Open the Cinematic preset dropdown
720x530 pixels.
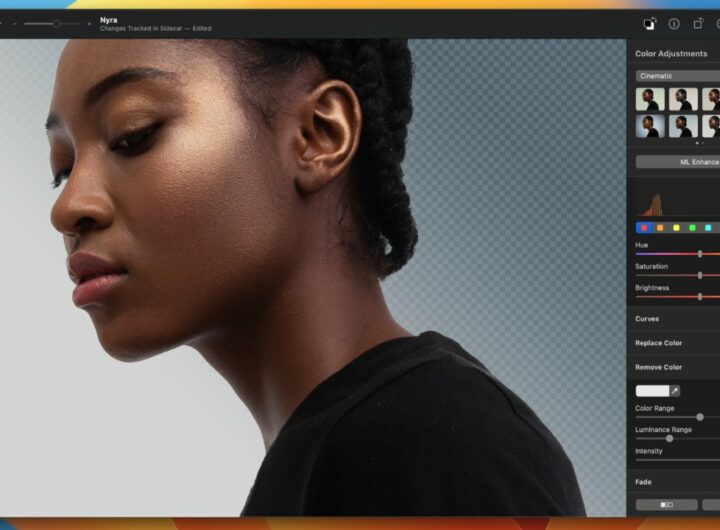[677, 76]
